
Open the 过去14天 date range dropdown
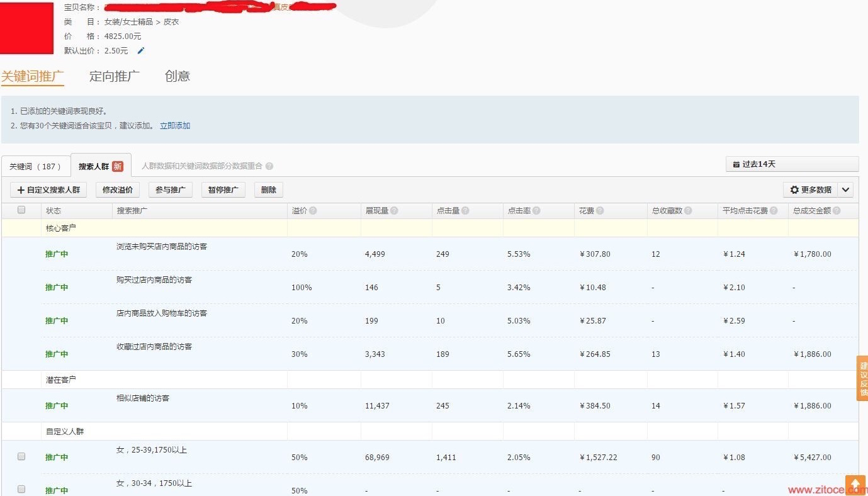point(791,164)
